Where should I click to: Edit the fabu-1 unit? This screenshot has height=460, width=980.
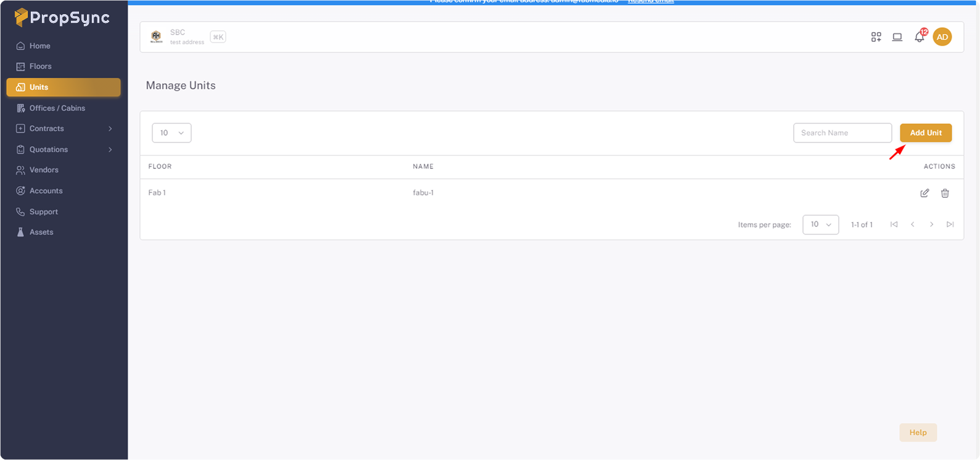click(924, 193)
